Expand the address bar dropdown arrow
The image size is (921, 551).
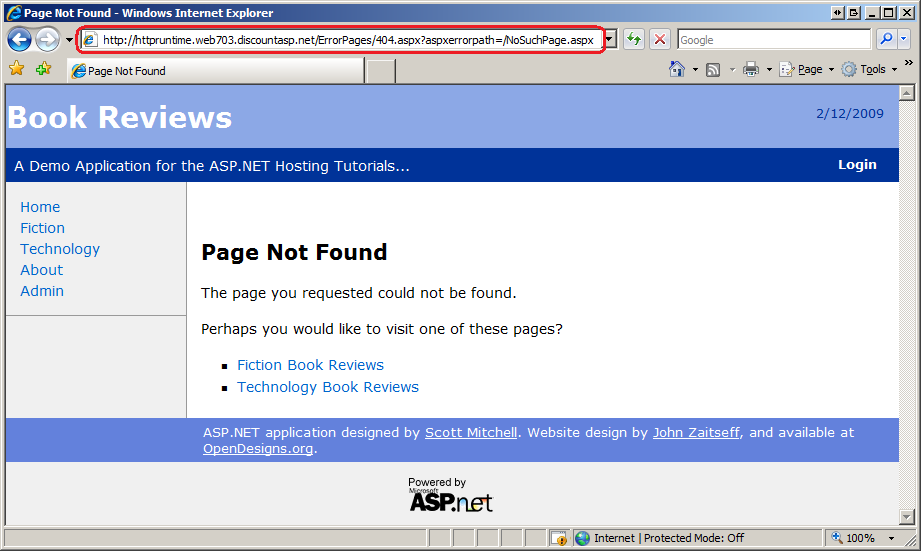point(610,40)
